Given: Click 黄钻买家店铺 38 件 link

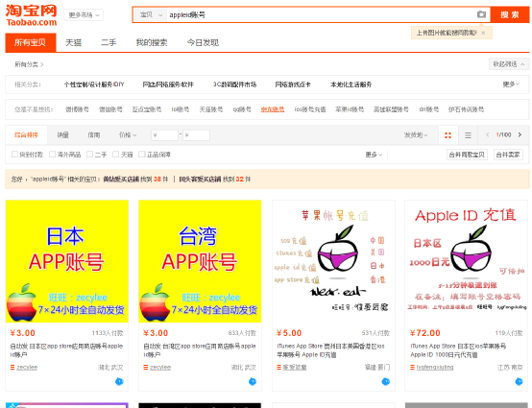Looking at the screenshot, I should 135,180.
